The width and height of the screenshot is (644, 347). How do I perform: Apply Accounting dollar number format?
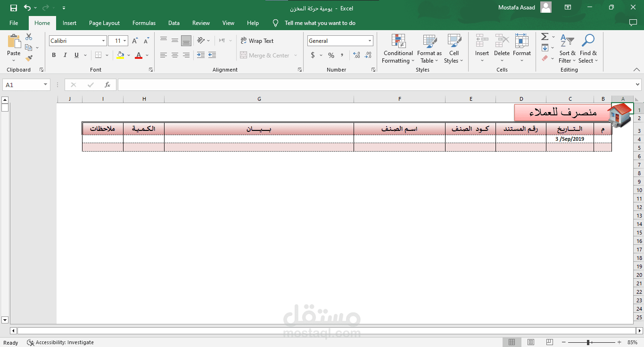coord(313,55)
